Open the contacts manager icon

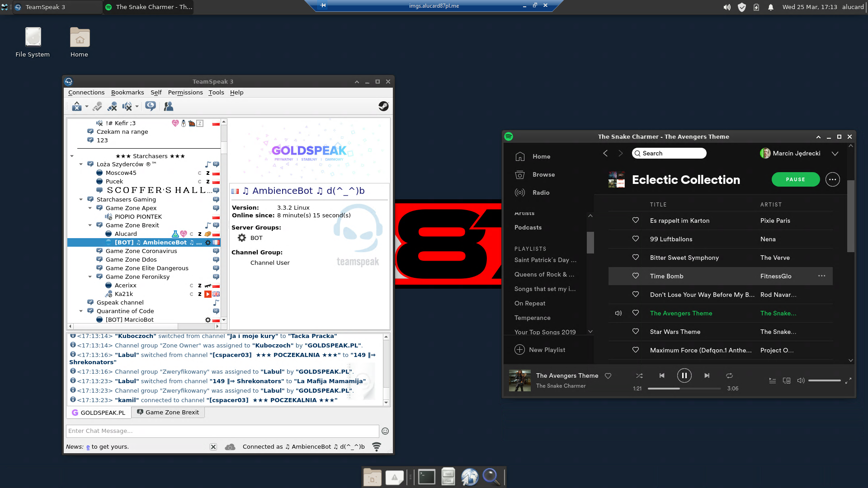pos(168,107)
